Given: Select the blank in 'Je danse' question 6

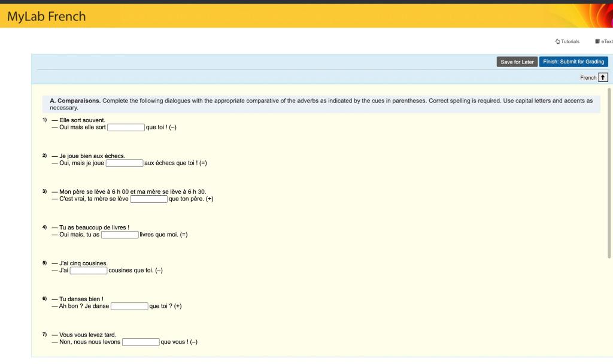Looking at the screenshot, I should (128, 306).
